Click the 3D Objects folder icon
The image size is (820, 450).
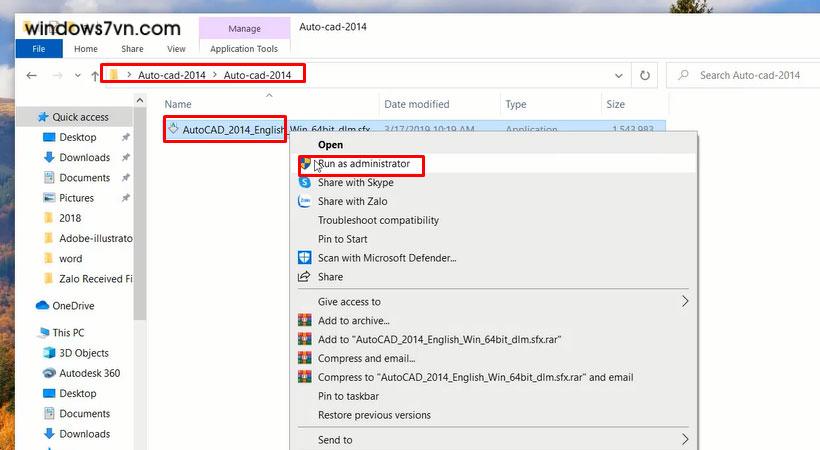pyautogui.click(x=50, y=353)
